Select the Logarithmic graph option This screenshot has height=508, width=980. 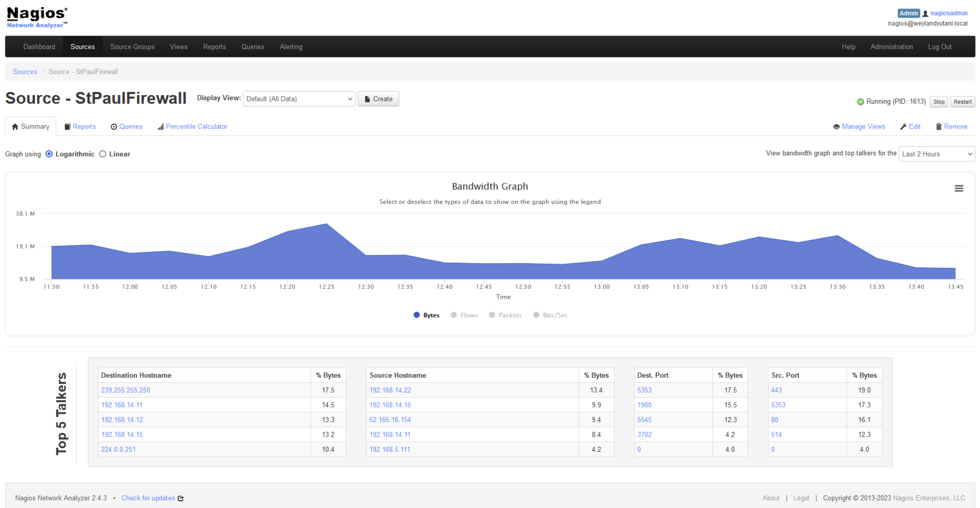coord(49,154)
